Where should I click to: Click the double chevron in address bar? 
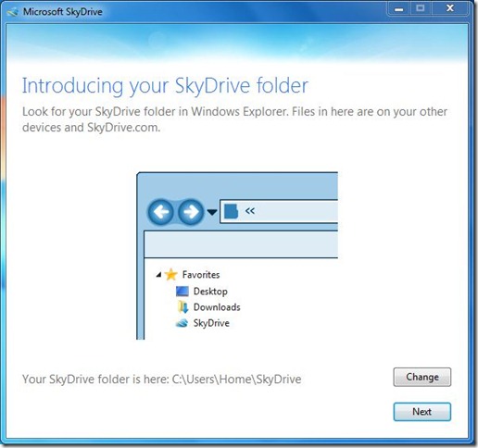[250, 211]
